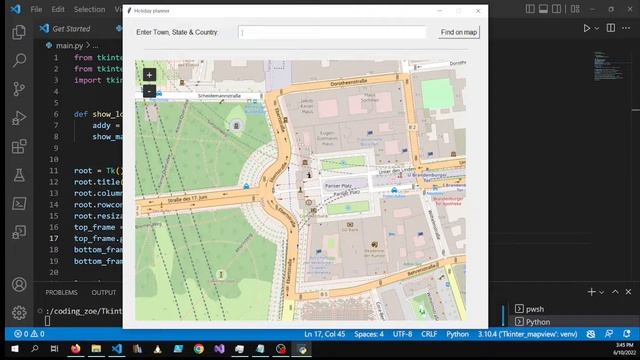
Task: Toggle the primary side bar layout icon
Action: click(x=530, y=9)
